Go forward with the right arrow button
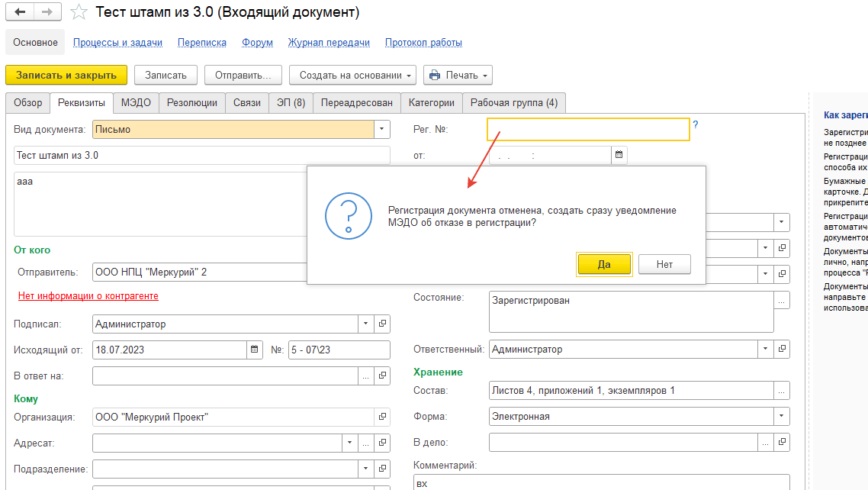This screenshot has width=868, height=490. (47, 11)
